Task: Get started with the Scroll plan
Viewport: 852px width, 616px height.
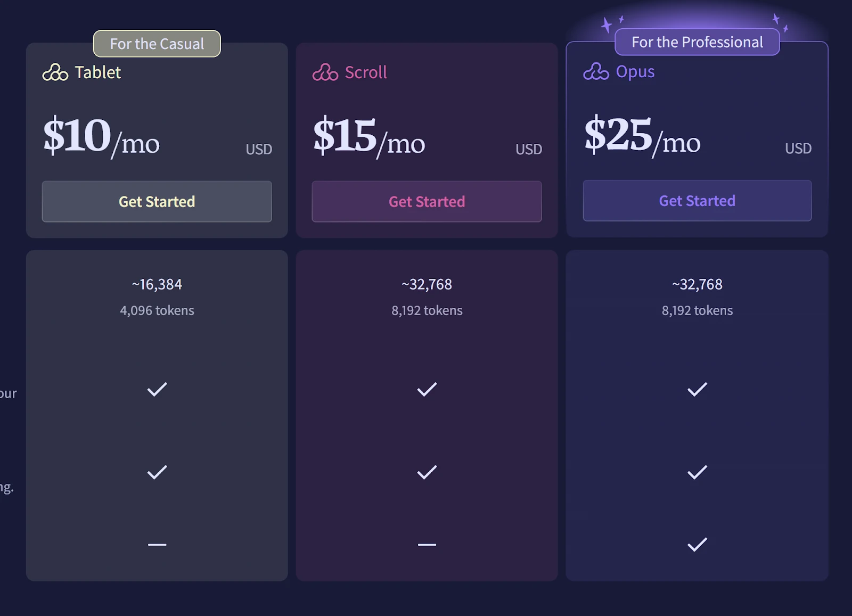Action: coord(427,201)
